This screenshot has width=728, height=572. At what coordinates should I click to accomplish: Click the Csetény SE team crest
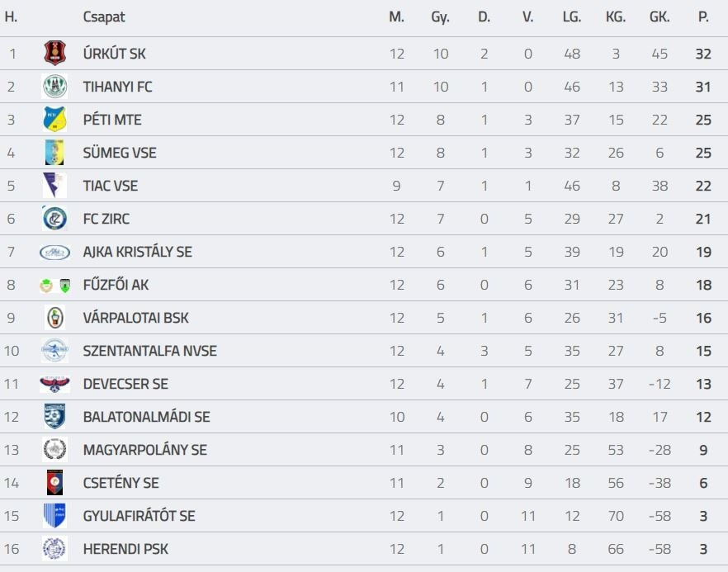tap(54, 483)
